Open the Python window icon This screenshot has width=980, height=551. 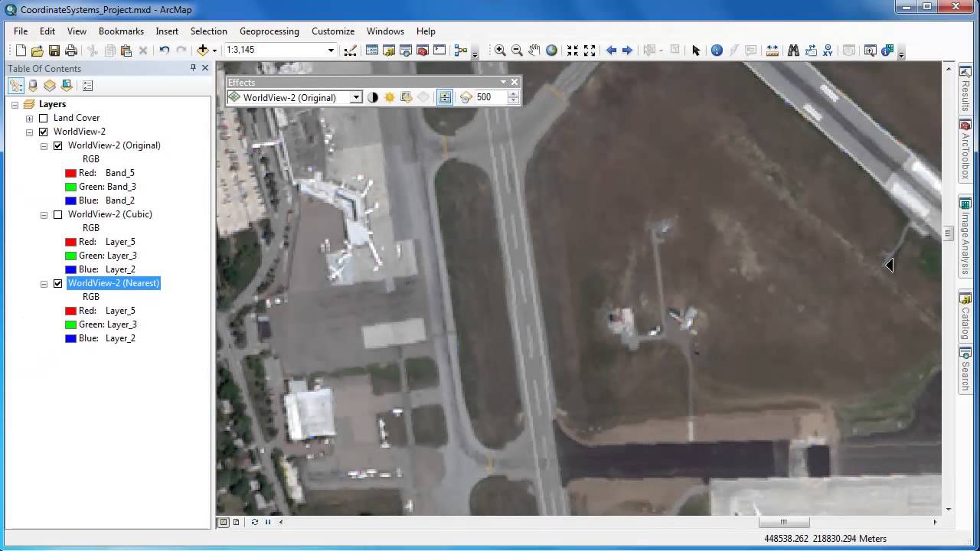pos(439,51)
